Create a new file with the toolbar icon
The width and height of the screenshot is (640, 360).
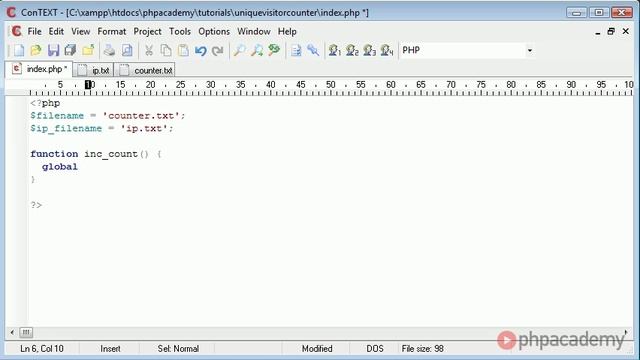[19, 50]
